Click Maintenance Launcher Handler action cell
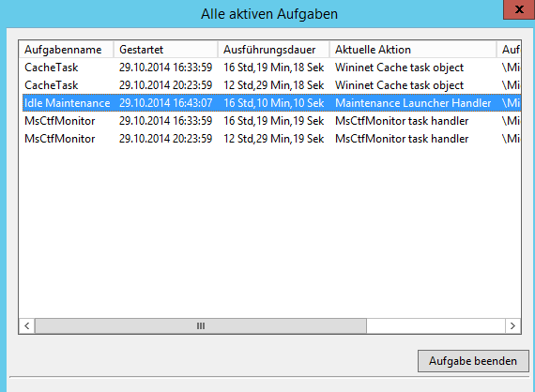Viewport: 535px width, 392px height. point(413,103)
